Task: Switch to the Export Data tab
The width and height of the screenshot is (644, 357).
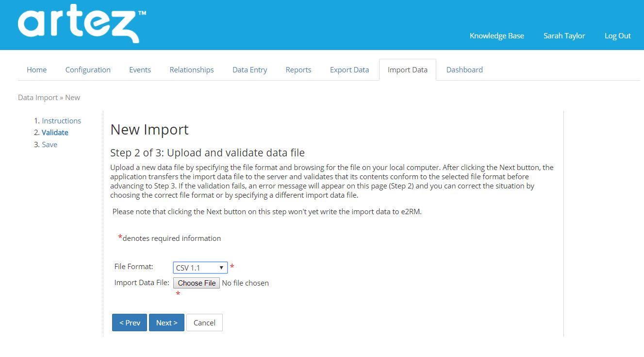Action: [x=349, y=69]
